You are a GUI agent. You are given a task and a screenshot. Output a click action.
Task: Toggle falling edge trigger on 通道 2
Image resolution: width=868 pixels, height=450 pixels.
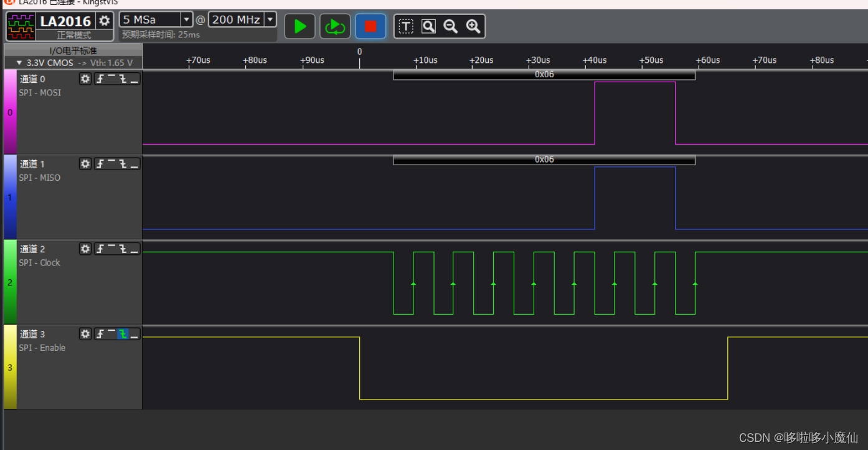point(123,249)
